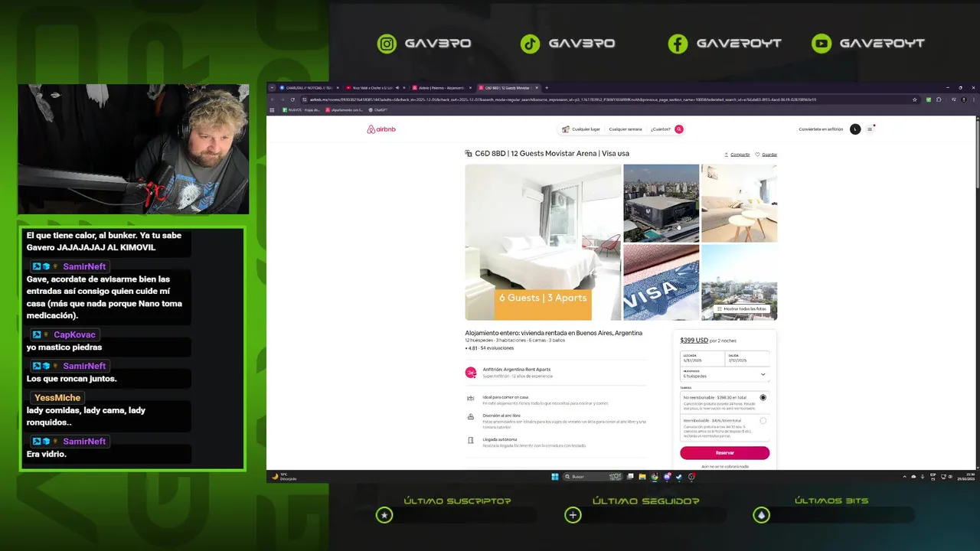Click Cualquier semana in the search bar
The width and height of the screenshot is (980, 551).
[626, 129]
